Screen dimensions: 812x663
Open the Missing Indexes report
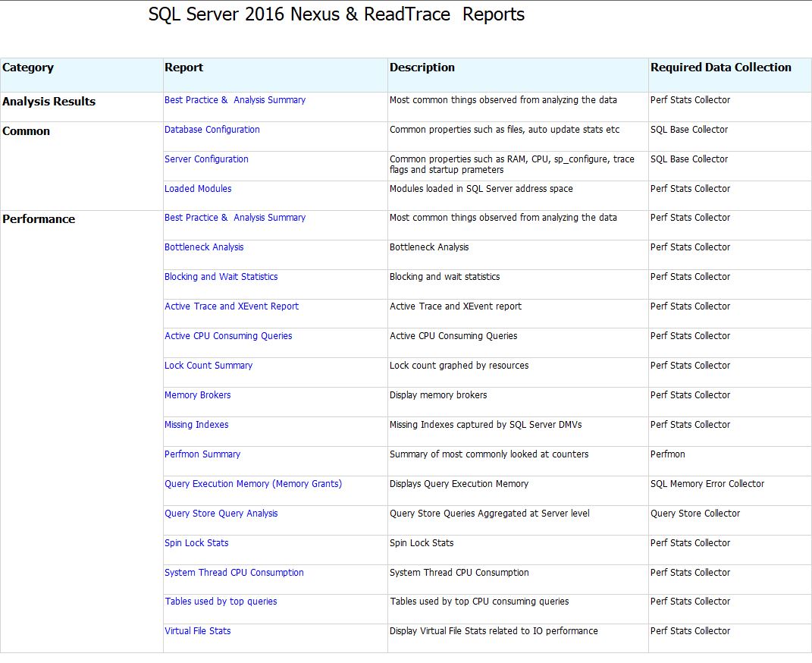[x=197, y=424]
